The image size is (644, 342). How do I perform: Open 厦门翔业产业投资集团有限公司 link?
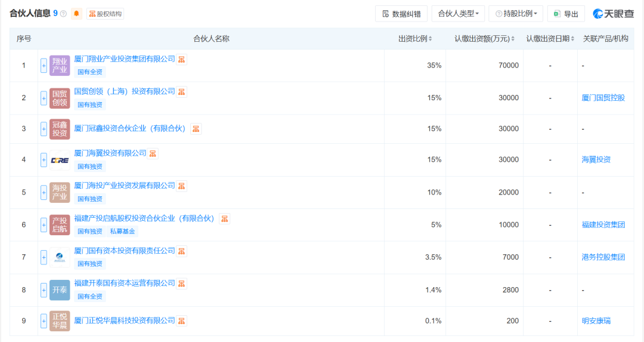pyautogui.click(x=125, y=59)
